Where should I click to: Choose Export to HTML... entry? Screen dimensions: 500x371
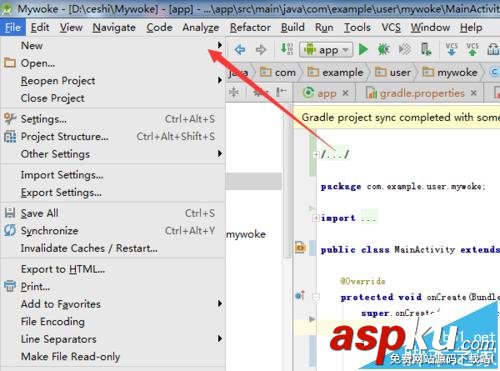pyautogui.click(x=113, y=269)
